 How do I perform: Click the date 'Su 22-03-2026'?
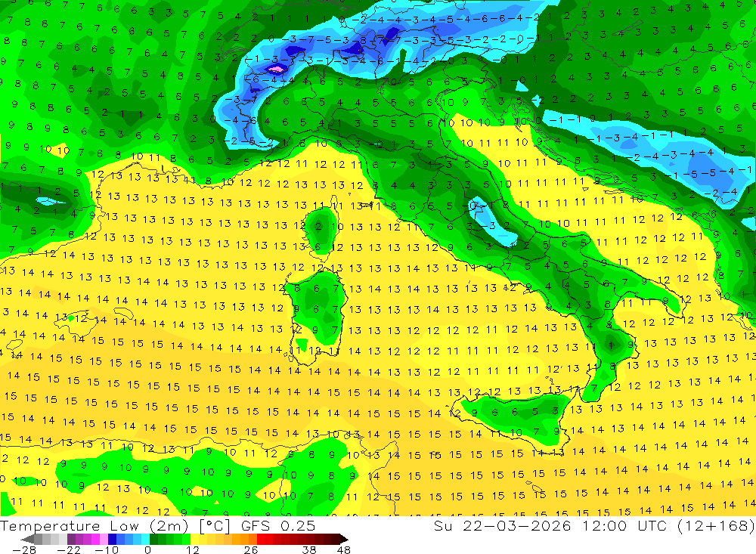(x=502, y=525)
